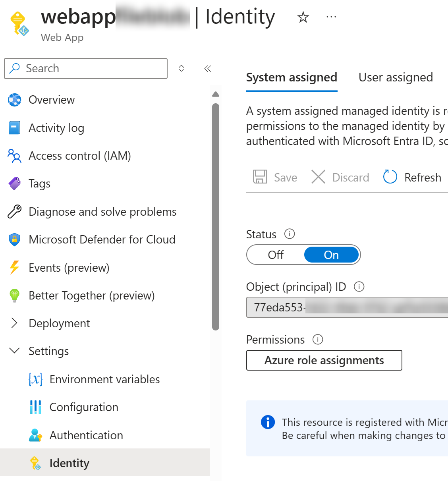
Task: Open Environment variables settings
Action: (105, 379)
